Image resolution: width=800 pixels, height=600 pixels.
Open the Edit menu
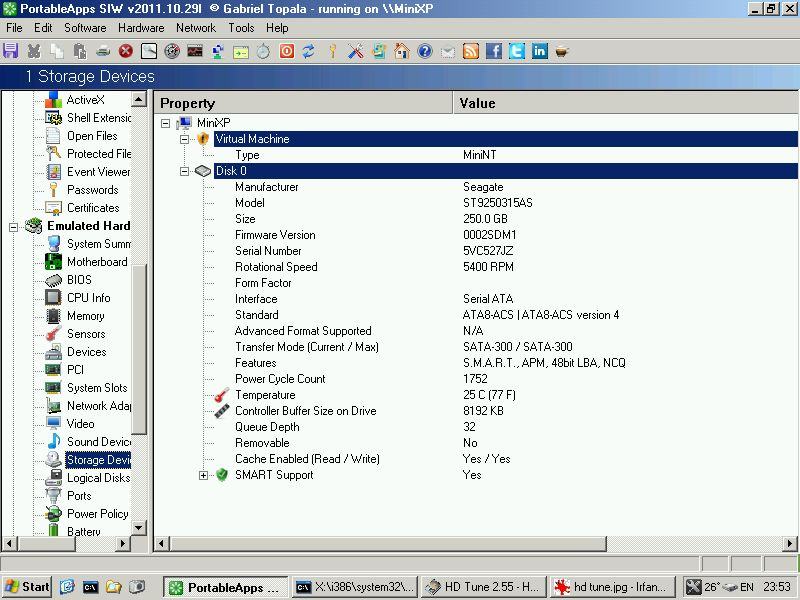(43, 28)
